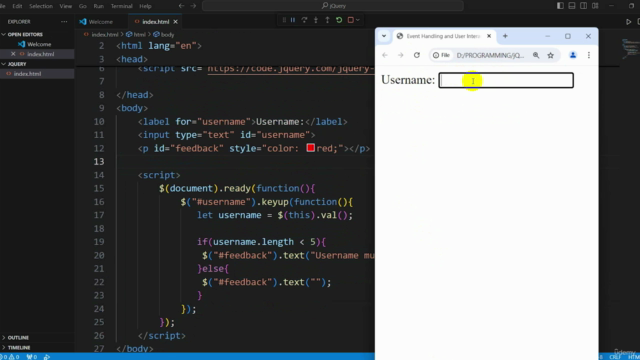
Task: Restart the debug session with green arrow
Action: [x=339, y=20]
